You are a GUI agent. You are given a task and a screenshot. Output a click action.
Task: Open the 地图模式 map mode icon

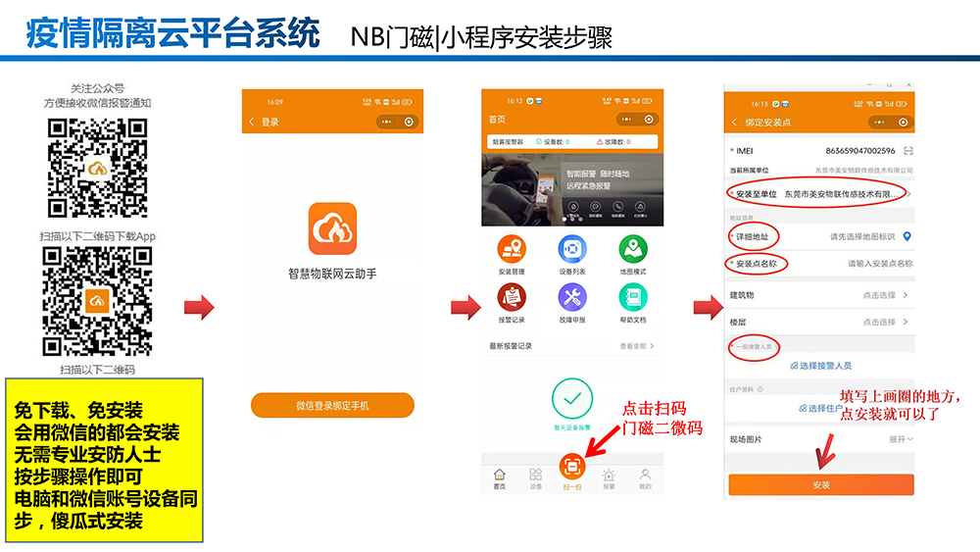(x=633, y=249)
